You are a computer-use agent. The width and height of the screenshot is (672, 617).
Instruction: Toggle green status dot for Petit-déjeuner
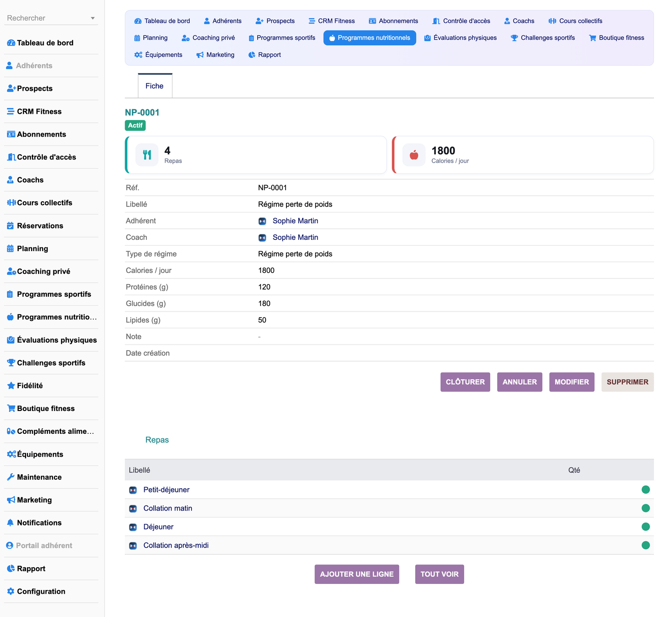pos(645,490)
